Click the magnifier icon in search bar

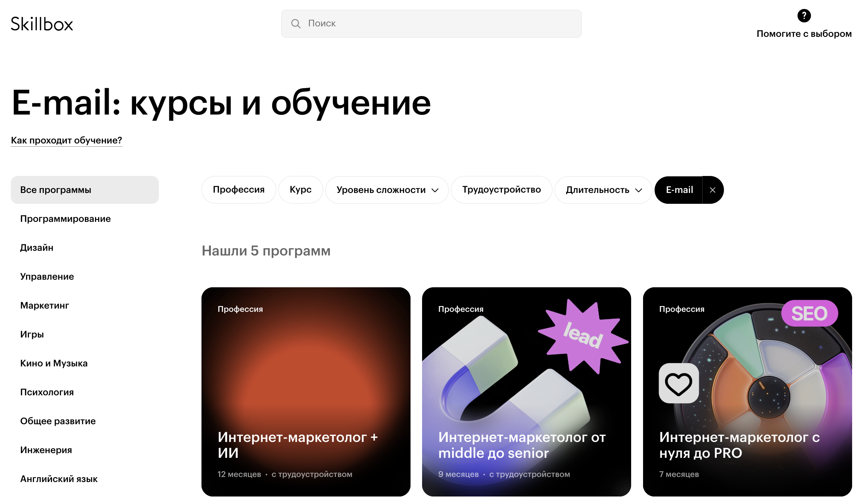[x=296, y=23]
